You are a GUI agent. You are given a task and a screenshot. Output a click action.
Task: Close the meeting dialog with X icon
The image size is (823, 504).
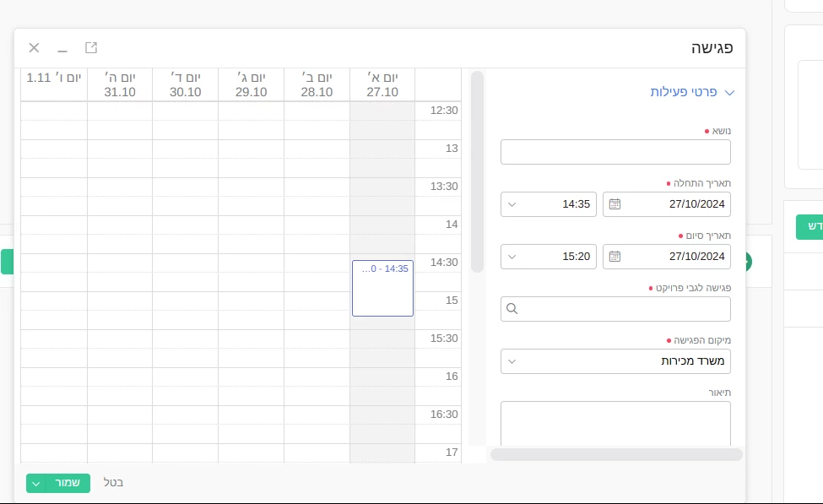tap(34, 48)
